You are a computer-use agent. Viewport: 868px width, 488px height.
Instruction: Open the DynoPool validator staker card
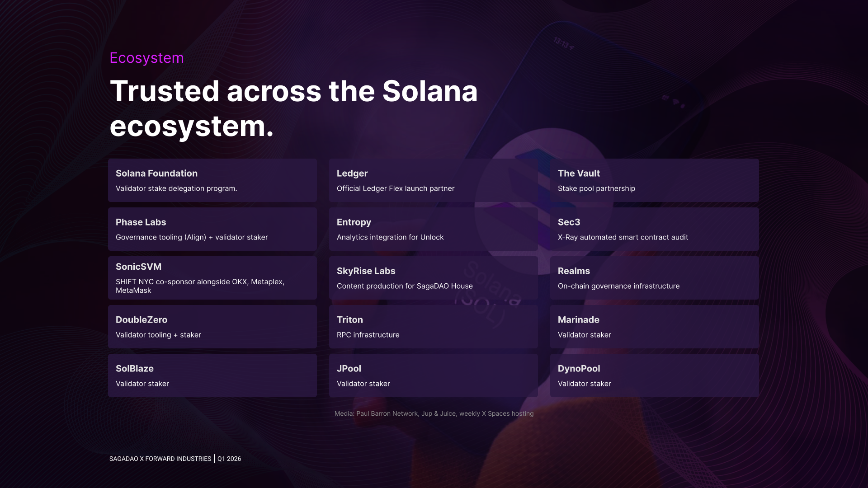tap(654, 375)
